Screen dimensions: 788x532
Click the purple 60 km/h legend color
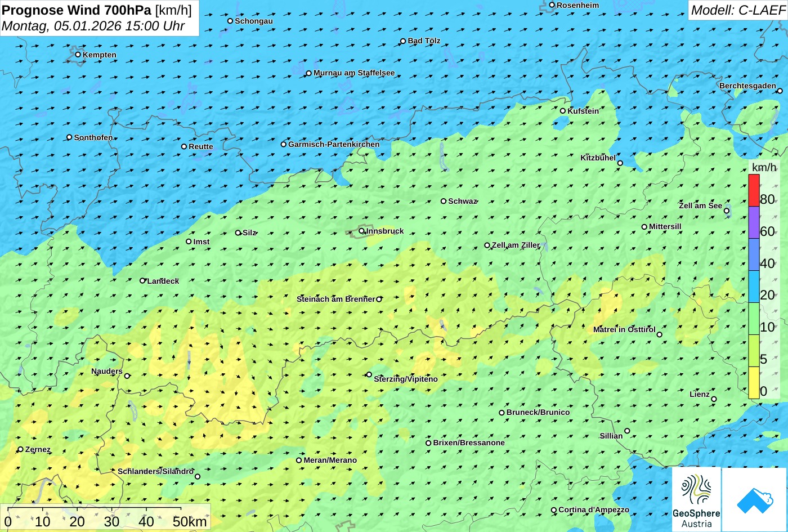pos(754,222)
